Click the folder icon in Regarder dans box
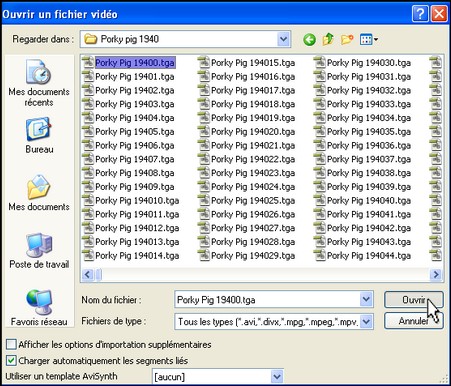 [90, 39]
